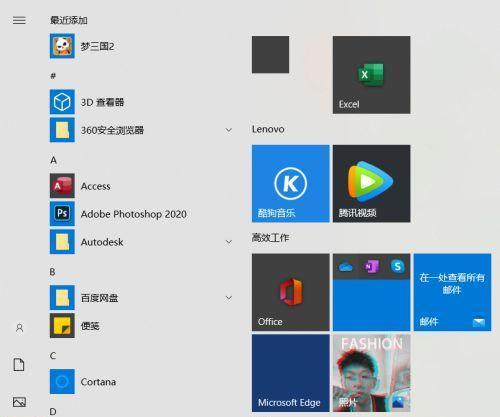Image resolution: width=500 pixels, height=417 pixels.
Task: Toggle the hamburger menu at top left
Action: [x=19, y=20]
